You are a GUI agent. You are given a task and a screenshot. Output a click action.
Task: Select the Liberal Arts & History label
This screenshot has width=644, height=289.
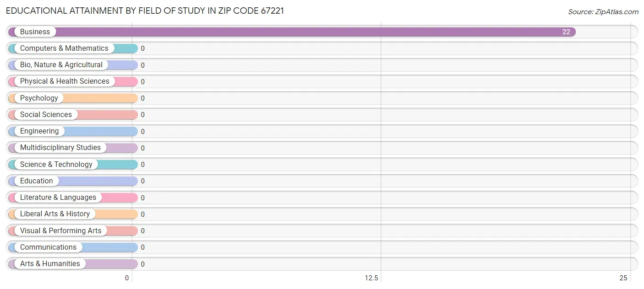tap(55, 214)
